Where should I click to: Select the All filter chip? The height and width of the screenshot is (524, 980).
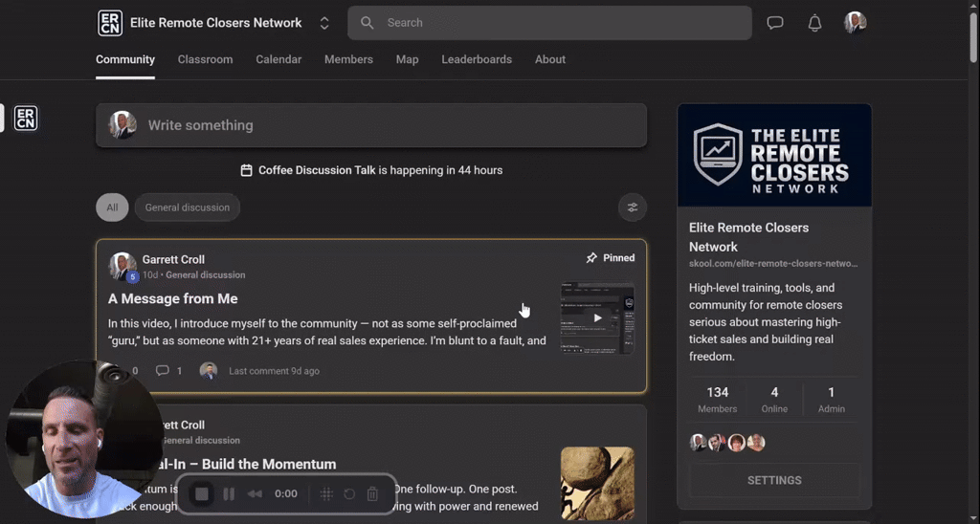coord(112,207)
